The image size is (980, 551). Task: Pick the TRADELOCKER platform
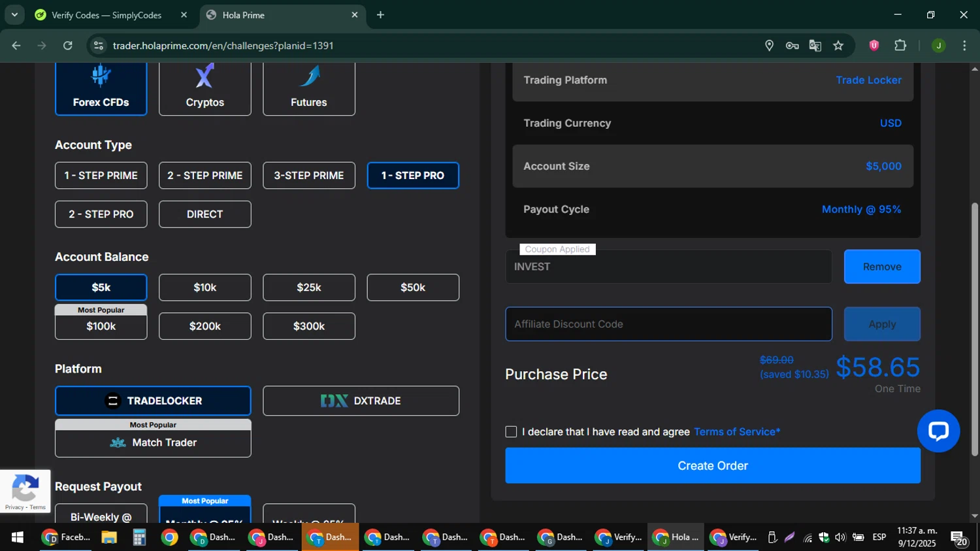(153, 401)
